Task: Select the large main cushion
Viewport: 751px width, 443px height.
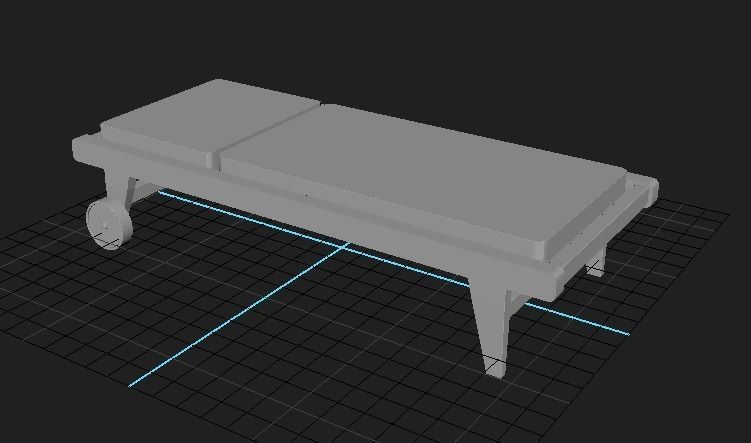Action: 421,177
